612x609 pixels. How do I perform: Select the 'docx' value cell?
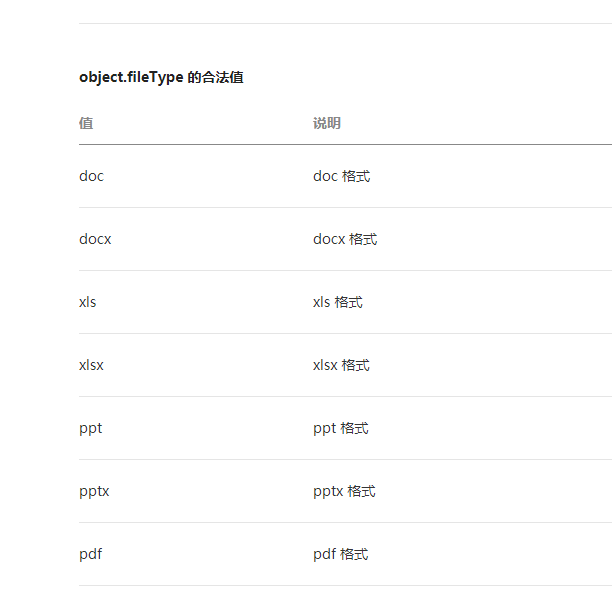95,239
